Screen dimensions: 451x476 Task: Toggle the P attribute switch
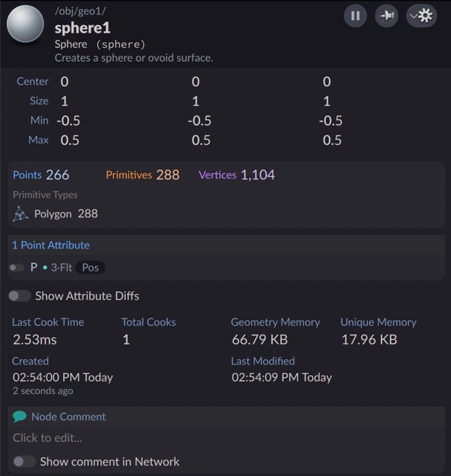pyautogui.click(x=16, y=268)
